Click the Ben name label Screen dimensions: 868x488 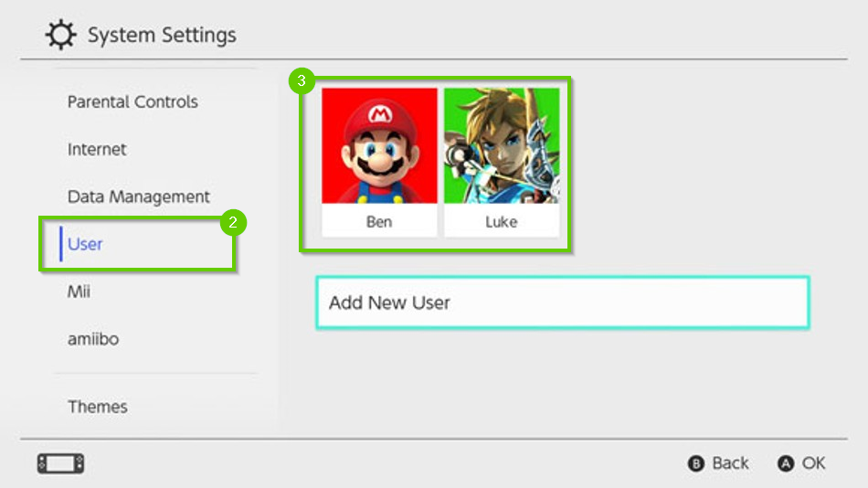379,222
